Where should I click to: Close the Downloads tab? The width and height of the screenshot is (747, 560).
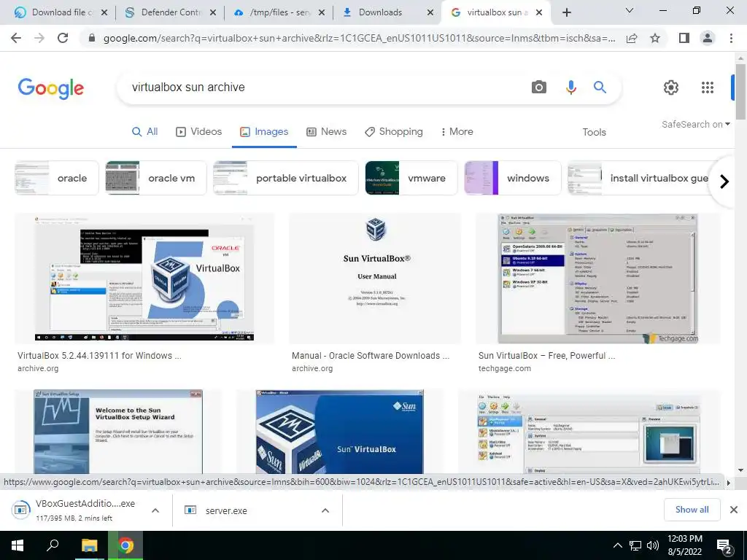[x=430, y=13]
